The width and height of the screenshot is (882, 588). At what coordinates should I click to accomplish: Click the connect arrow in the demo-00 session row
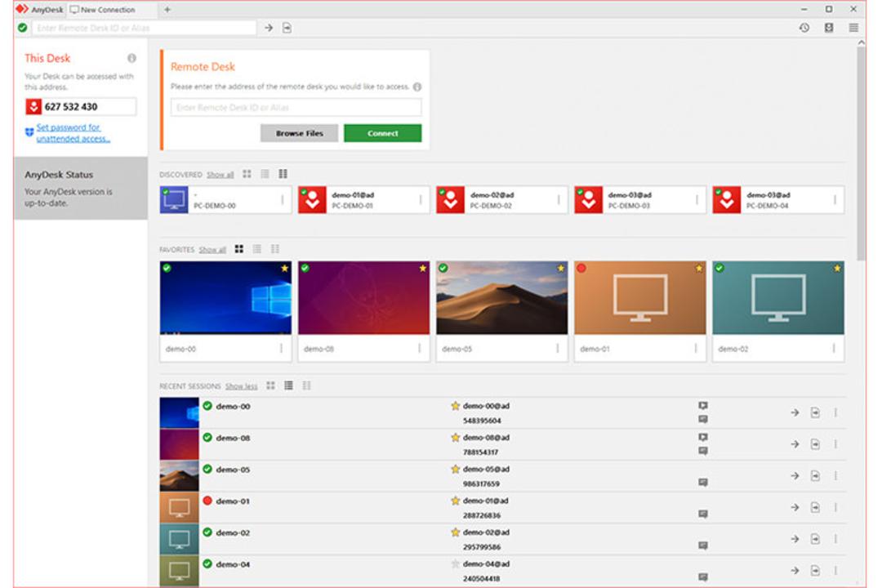pos(795,412)
